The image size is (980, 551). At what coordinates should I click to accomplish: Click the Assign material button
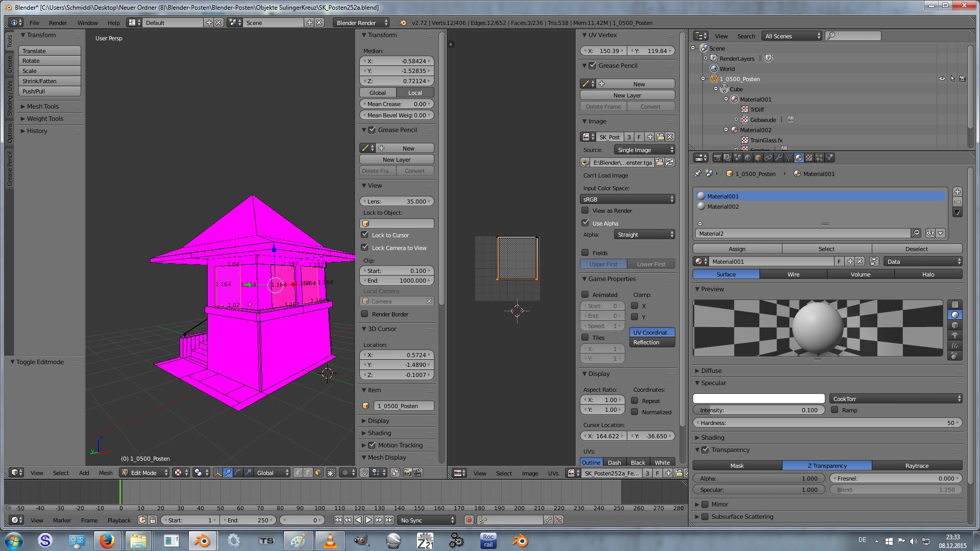(x=737, y=248)
